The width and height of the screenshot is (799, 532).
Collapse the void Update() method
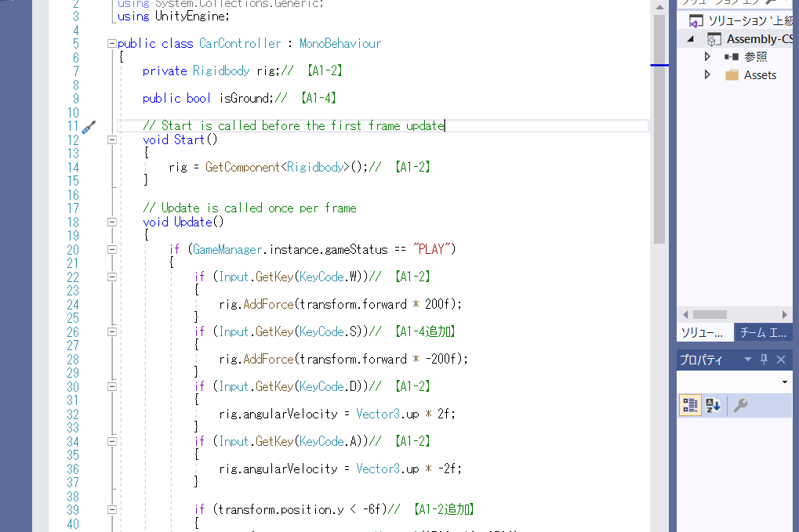pyautogui.click(x=111, y=223)
